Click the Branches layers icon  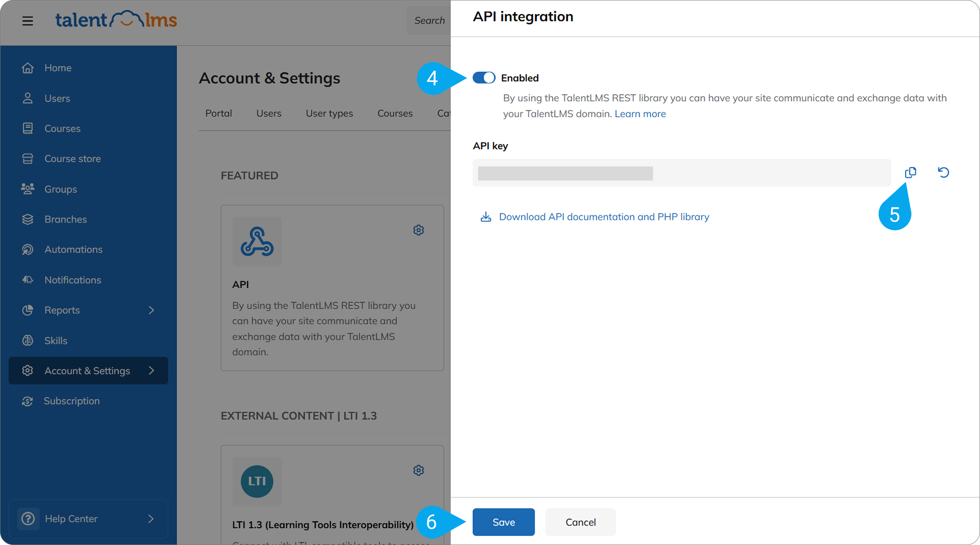(28, 219)
